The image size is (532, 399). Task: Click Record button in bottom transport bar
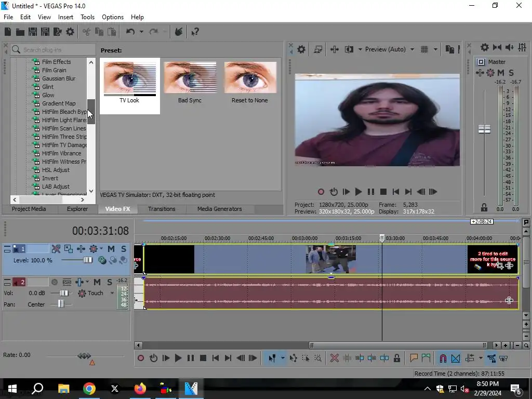(140, 358)
